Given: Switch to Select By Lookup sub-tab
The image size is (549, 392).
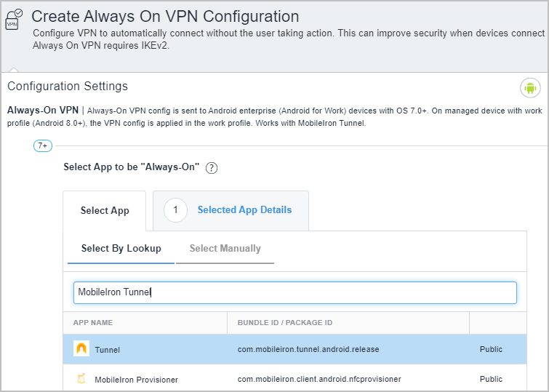Looking at the screenshot, I should [121, 249].
